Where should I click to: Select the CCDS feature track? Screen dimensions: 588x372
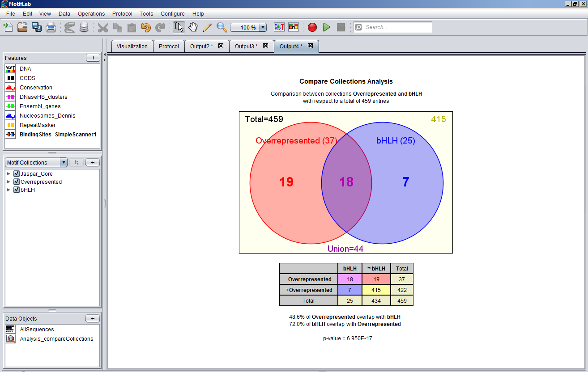[x=52, y=78]
